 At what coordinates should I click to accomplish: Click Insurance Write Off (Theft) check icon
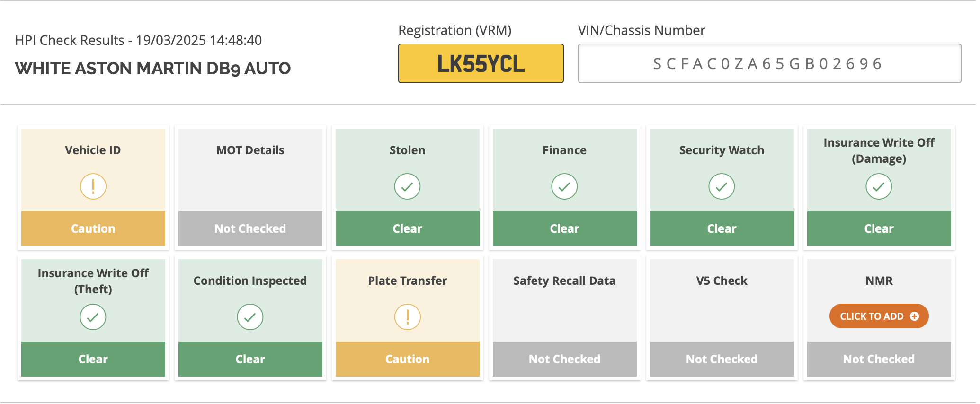93,317
